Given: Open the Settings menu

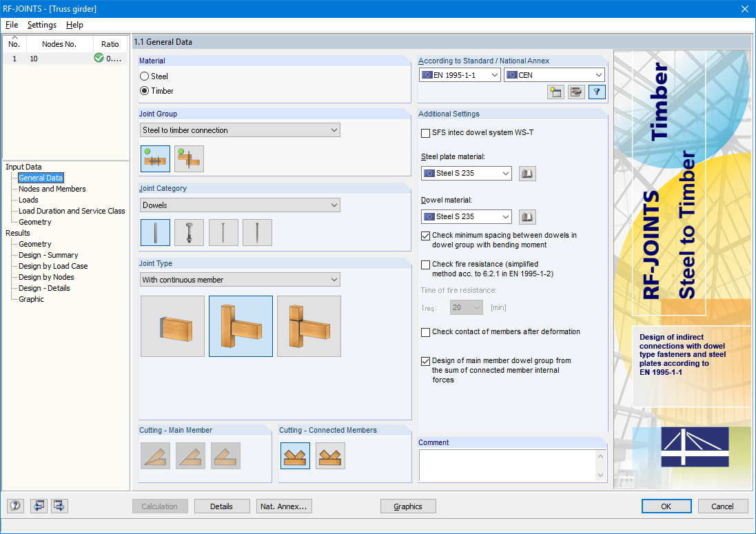Looking at the screenshot, I should (42, 25).
